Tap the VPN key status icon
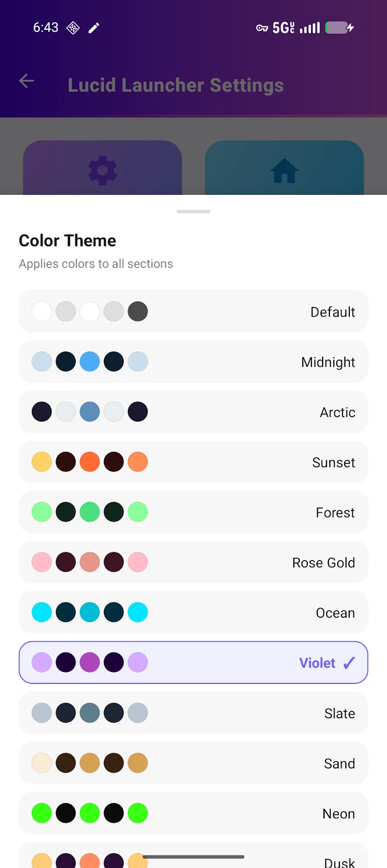387x868 pixels. (x=262, y=28)
